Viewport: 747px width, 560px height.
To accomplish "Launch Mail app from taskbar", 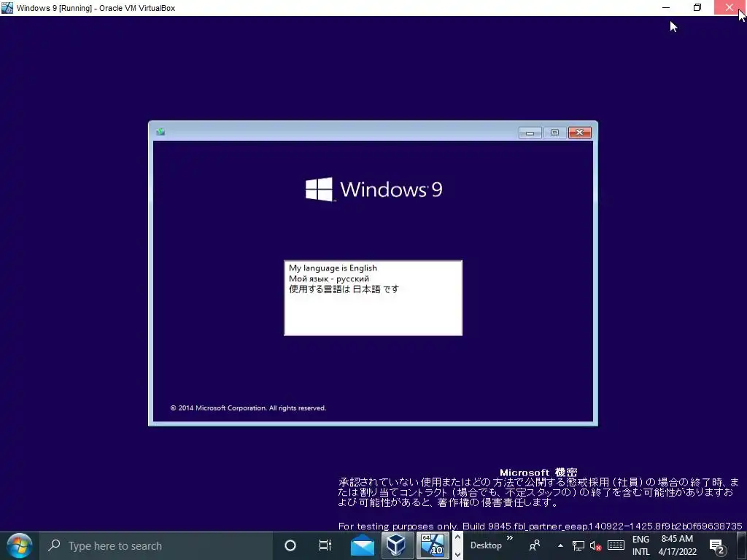I will click(363, 545).
